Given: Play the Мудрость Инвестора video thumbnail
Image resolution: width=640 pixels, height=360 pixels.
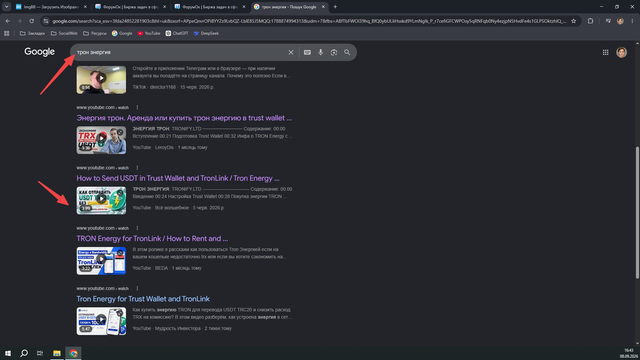Looking at the screenshot, I should coord(101,321).
